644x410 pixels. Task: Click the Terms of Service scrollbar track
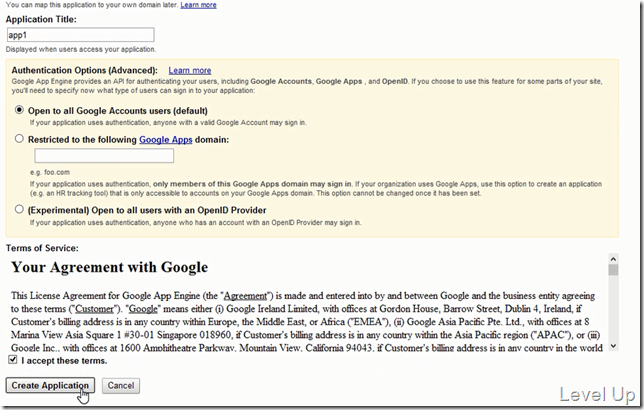click(x=613, y=308)
